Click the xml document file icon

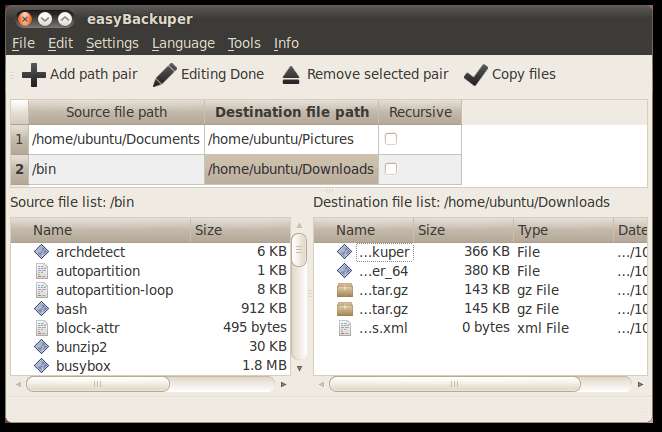click(345, 328)
